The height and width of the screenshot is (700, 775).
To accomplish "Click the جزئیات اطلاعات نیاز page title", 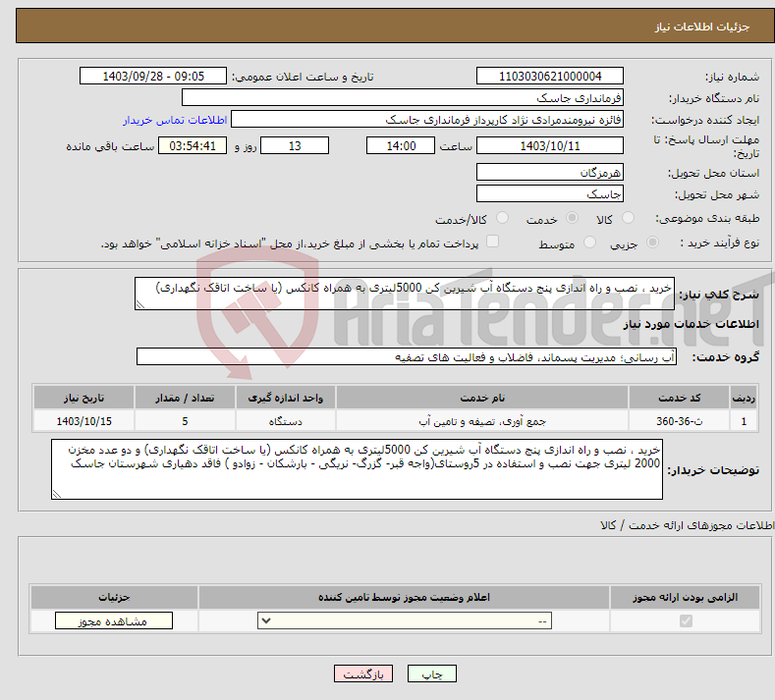I will 702,27.
